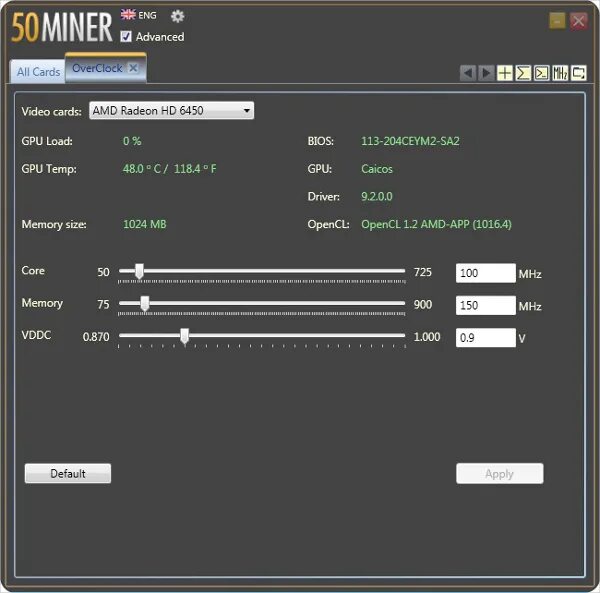Click GPU Temp value 48.0 °C
Screen dimensions: 600x593
click(x=170, y=169)
